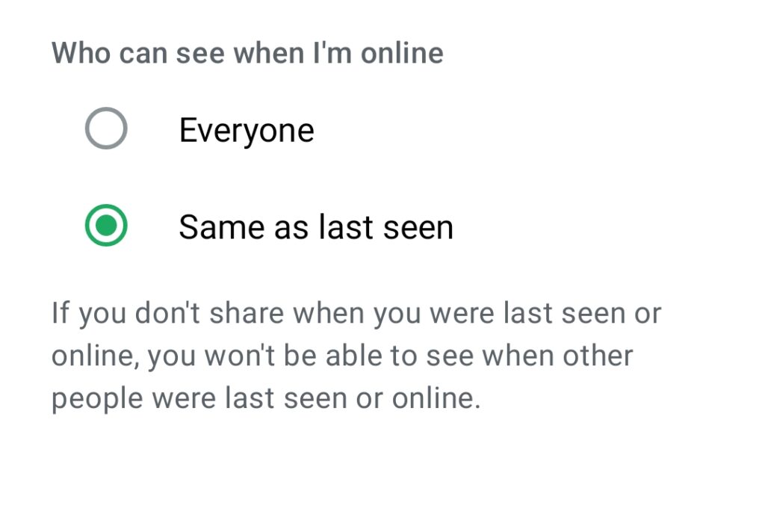765x532 pixels.
Task: Click the Who can see section title
Action: coord(247,53)
